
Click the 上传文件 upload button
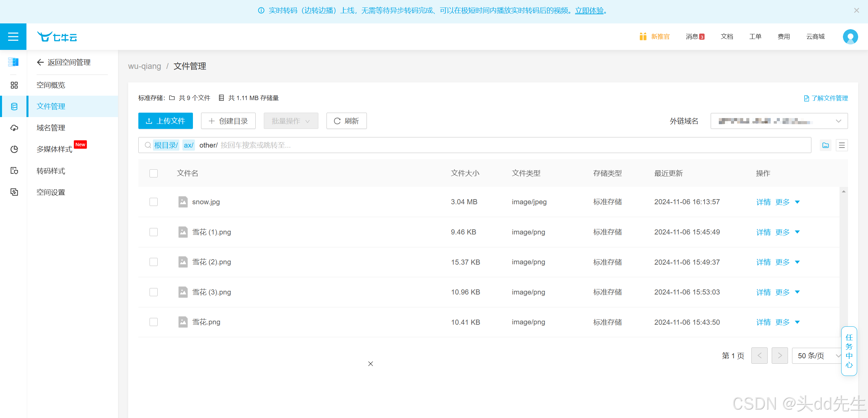(x=165, y=121)
